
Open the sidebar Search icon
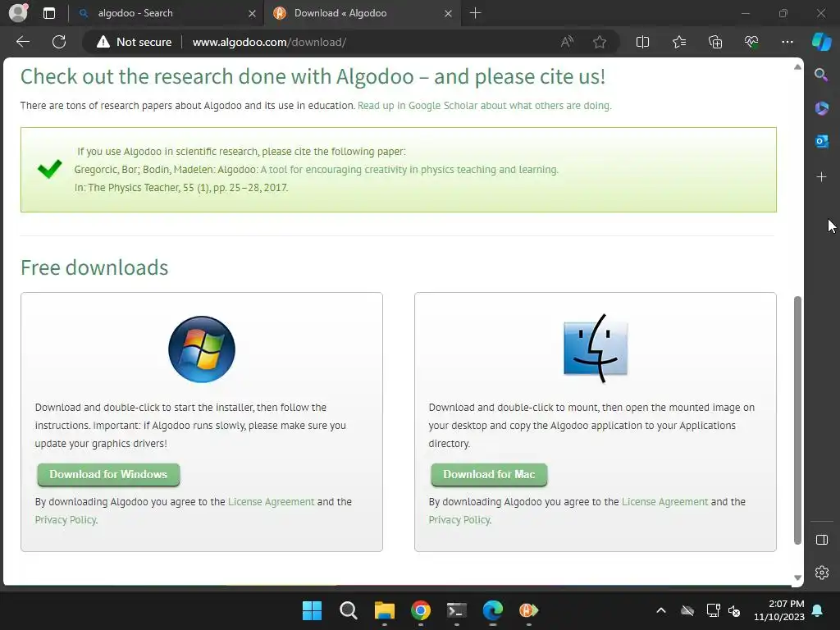pyautogui.click(x=821, y=75)
